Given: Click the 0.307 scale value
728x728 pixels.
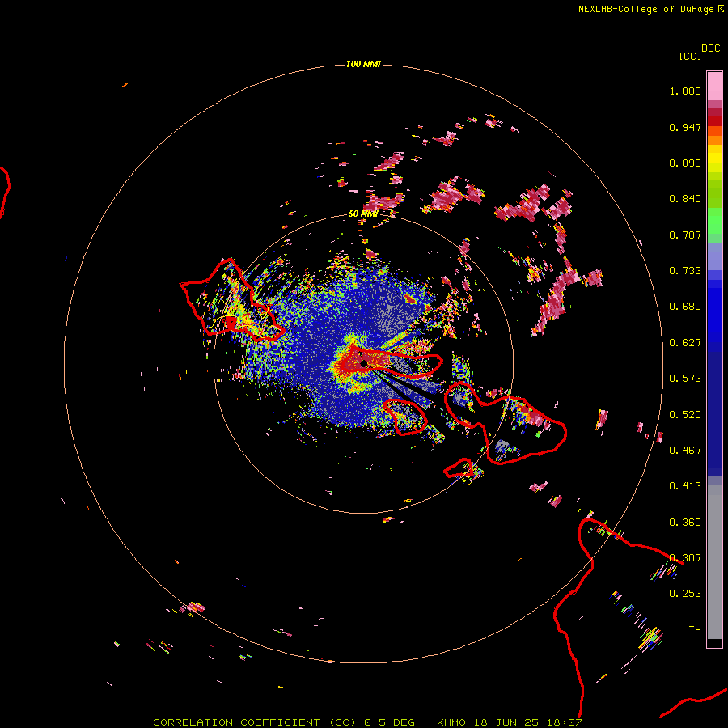Looking at the screenshot, I should coord(685,558).
